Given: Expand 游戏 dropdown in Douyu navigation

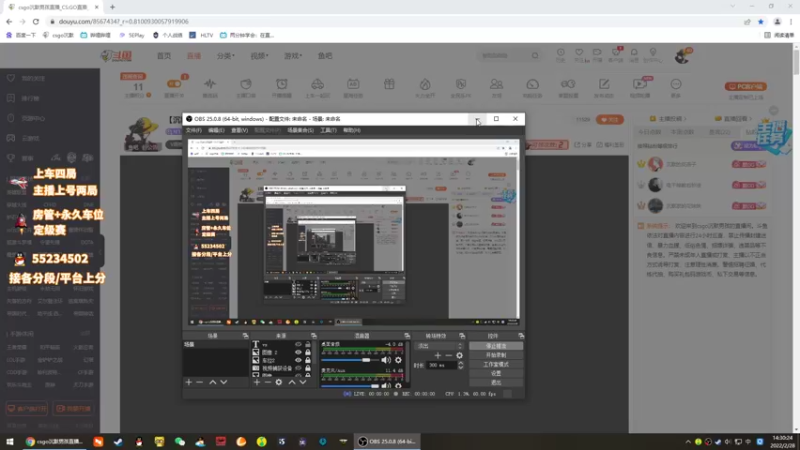Looking at the screenshot, I should pos(293,56).
